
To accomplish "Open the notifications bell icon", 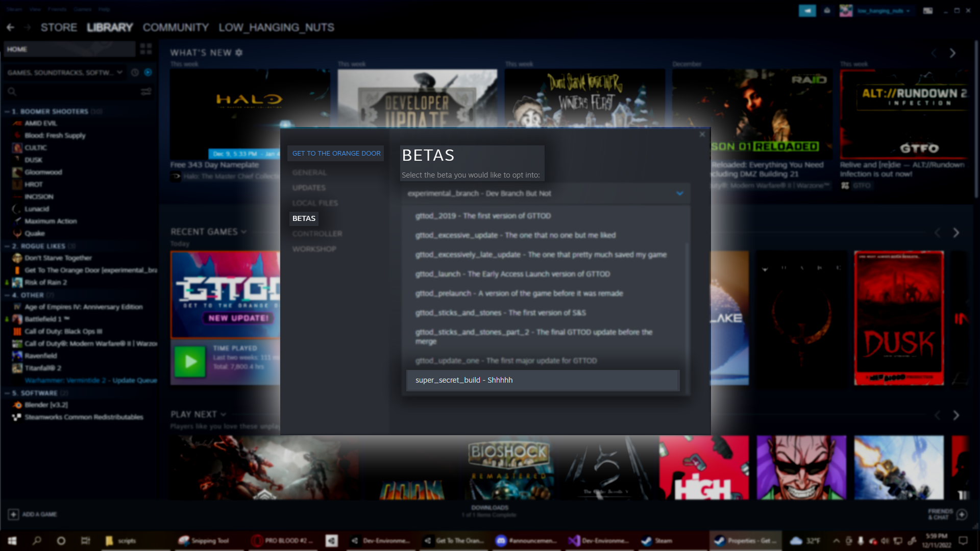I will 827,11.
